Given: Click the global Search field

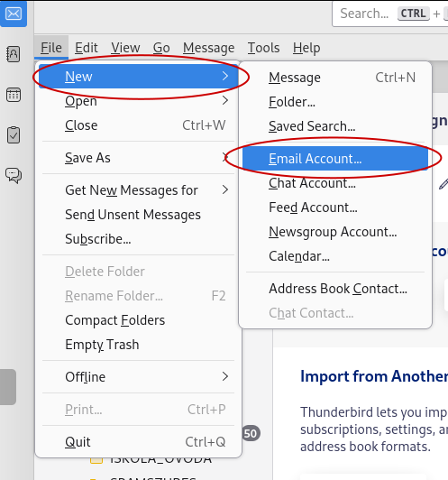Looking at the screenshot, I should (390, 14).
